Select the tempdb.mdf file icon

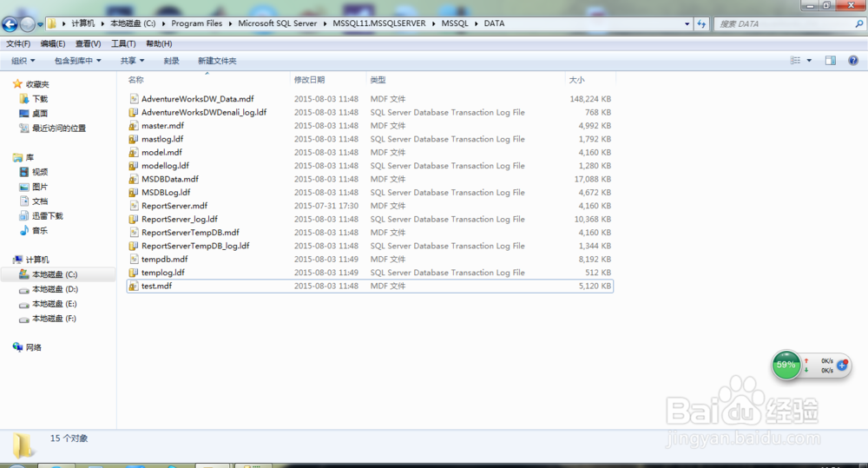pos(134,259)
